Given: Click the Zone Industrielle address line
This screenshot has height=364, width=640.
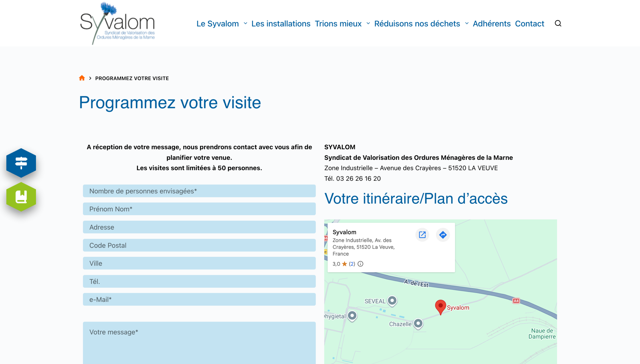Looking at the screenshot, I should click(411, 168).
